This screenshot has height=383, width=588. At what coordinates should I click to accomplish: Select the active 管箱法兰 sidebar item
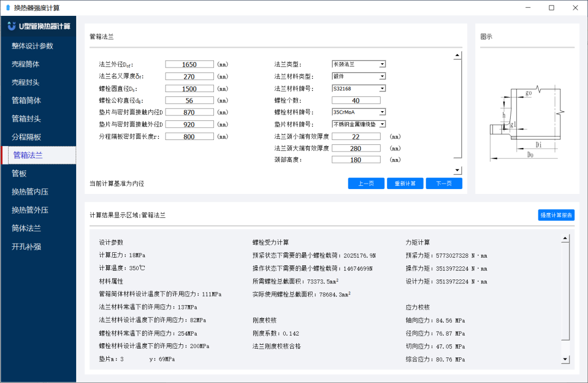[39, 155]
